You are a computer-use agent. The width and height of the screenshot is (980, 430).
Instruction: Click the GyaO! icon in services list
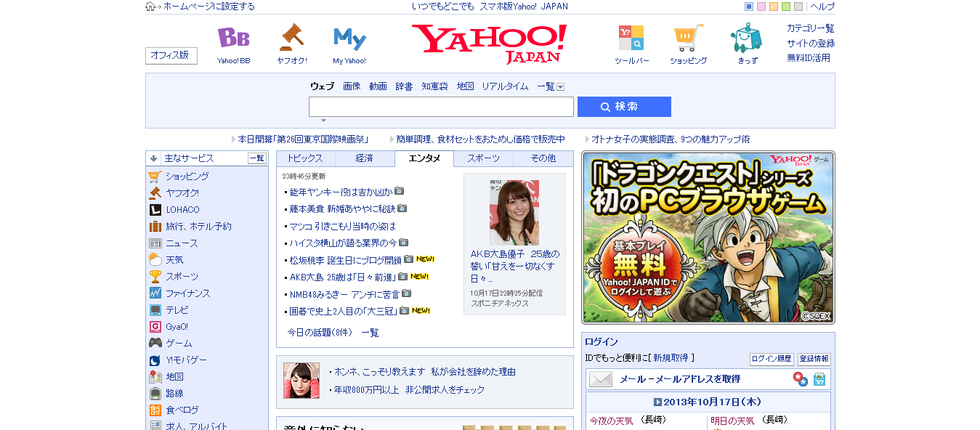(155, 327)
